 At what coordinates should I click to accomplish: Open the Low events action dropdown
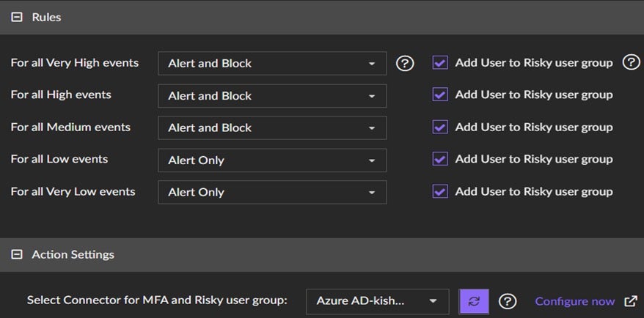tap(272, 160)
